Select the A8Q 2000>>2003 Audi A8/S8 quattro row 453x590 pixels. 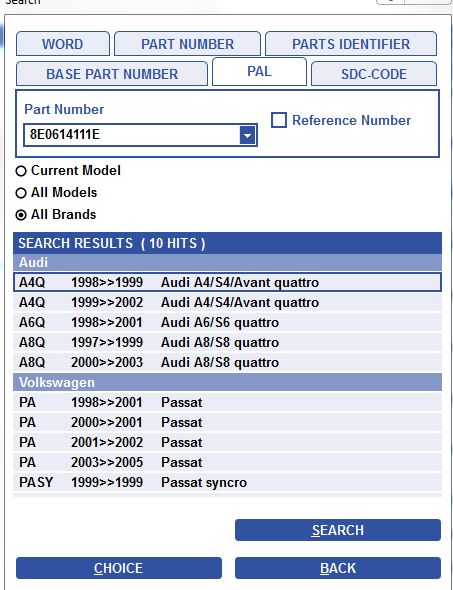(227, 362)
